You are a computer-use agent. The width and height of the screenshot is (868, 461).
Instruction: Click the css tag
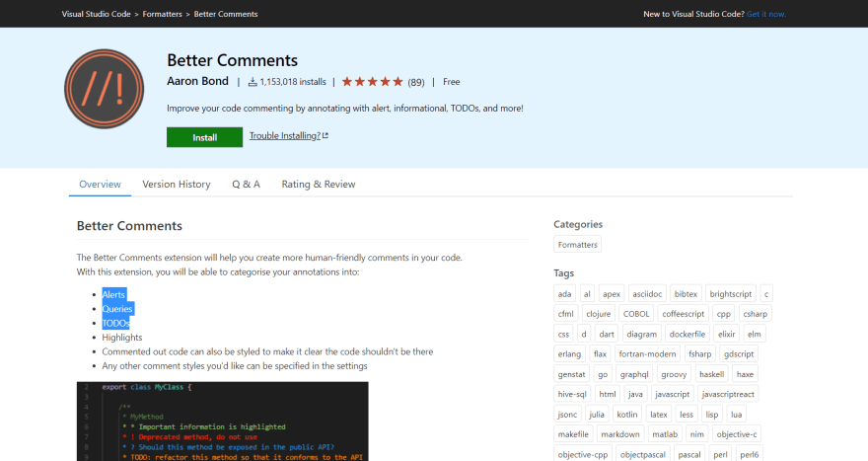563,334
